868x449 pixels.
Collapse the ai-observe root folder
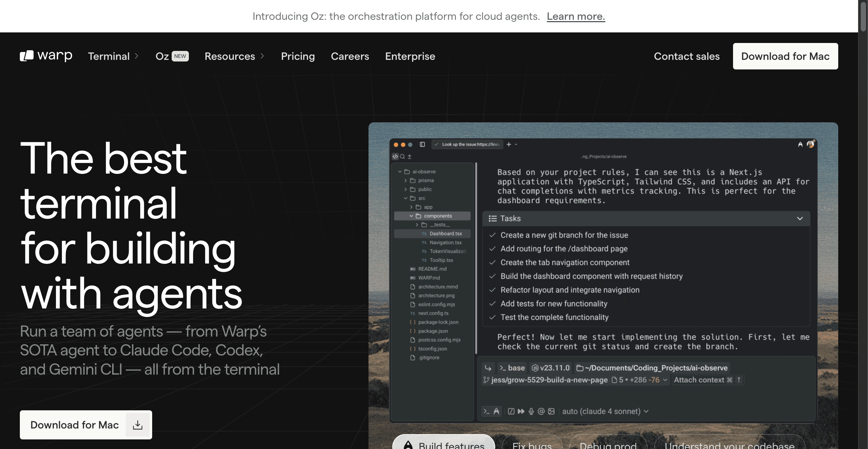(400, 172)
